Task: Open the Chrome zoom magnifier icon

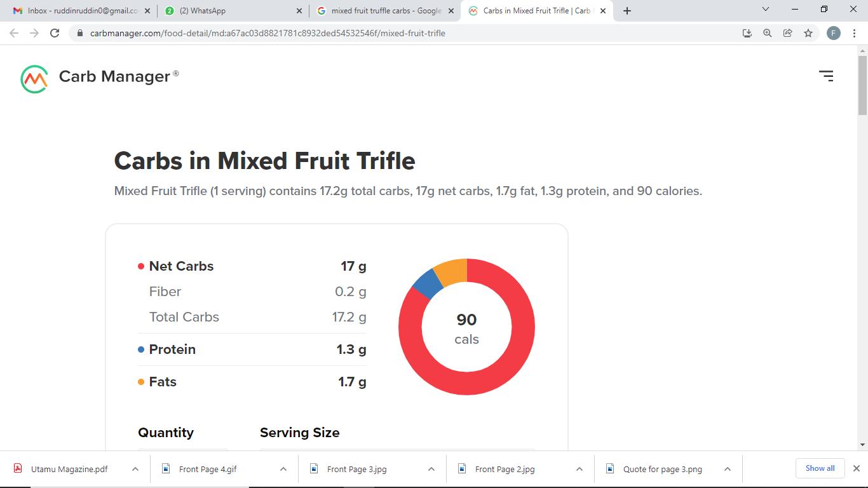Action: 768,33
